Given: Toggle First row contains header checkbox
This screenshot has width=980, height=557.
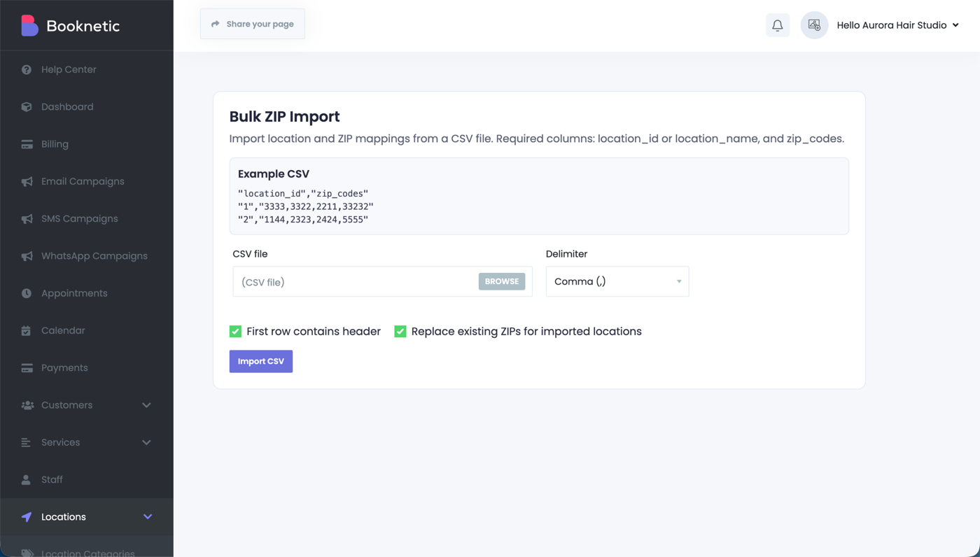Looking at the screenshot, I should pyautogui.click(x=235, y=332).
